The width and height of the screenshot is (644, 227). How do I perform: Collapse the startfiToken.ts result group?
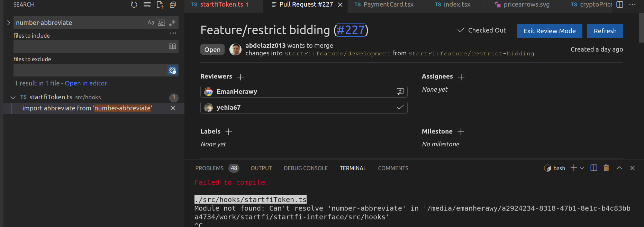coord(13,97)
